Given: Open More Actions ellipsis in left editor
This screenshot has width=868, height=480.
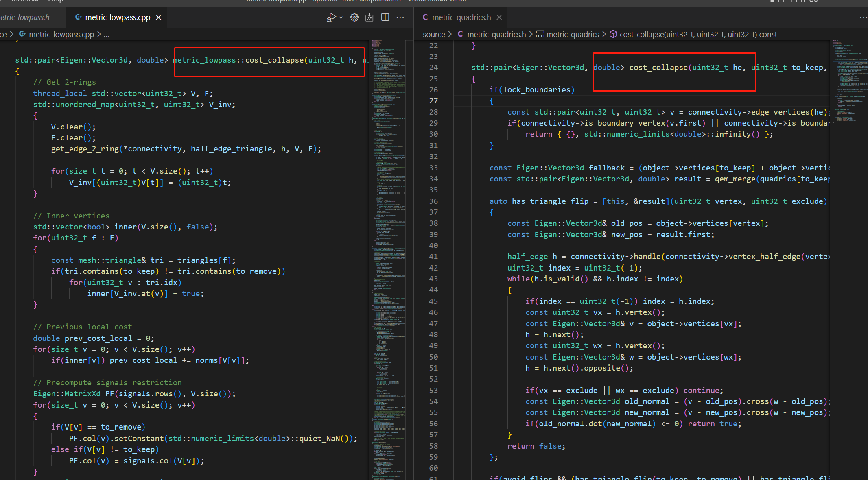Looking at the screenshot, I should click(400, 17).
